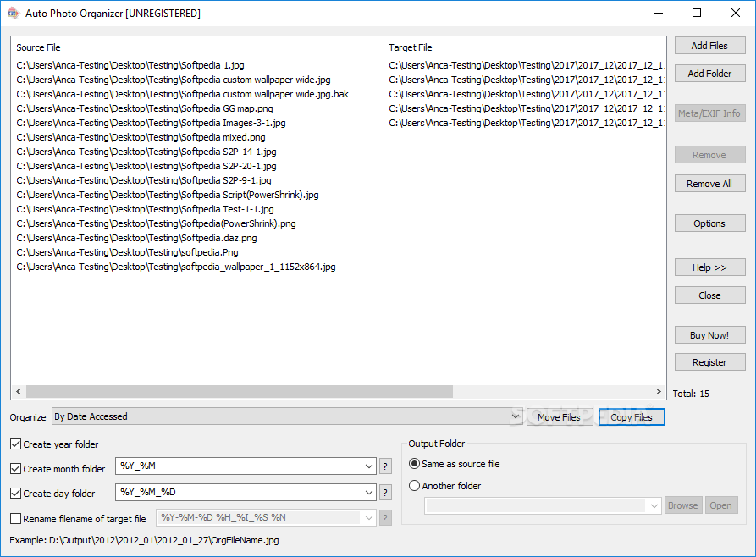
Task: Uncheck Create day folder
Action: [x=14, y=493]
